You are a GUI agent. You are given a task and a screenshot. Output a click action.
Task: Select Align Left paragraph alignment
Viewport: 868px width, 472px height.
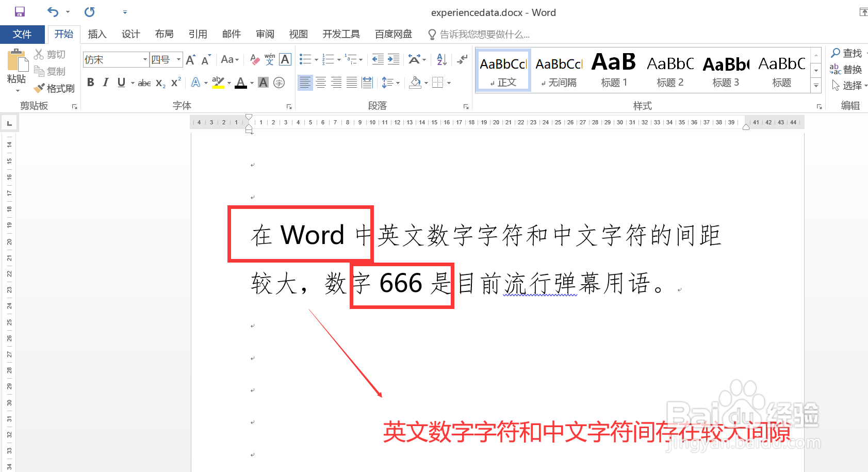pyautogui.click(x=305, y=83)
